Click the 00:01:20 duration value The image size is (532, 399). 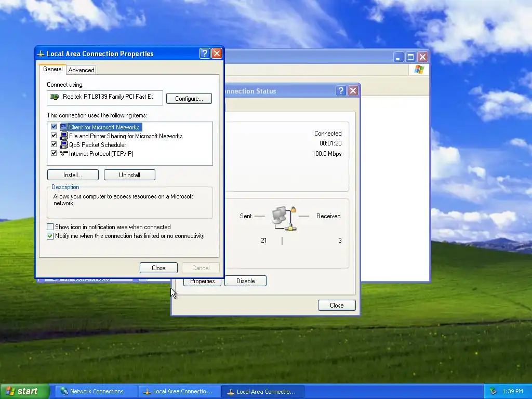(x=330, y=143)
